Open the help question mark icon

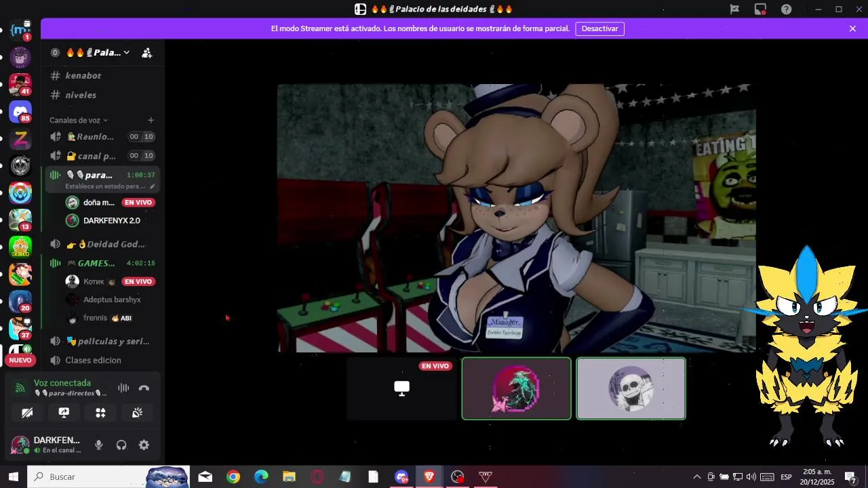click(786, 9)
